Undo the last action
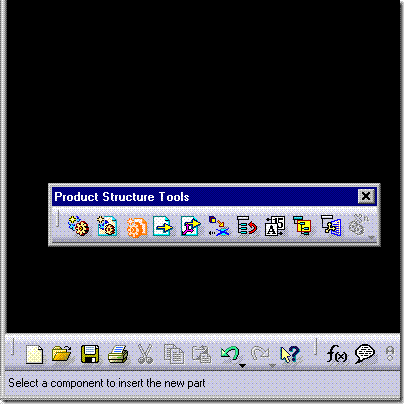The width and height of the screenshot is (404, 404). click(230, 353)
